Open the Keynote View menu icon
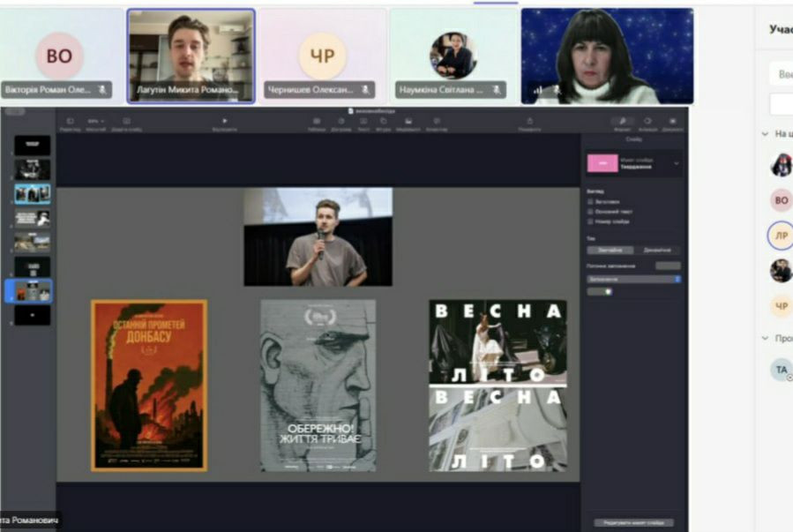 click(x=70, y=121)
